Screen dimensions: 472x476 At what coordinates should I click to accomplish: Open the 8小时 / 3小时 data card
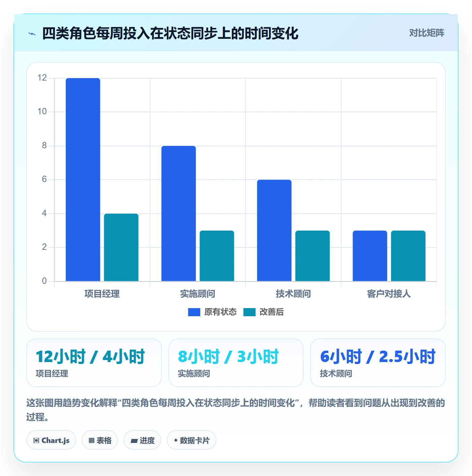pyautogui.click(x=236, y=363)
